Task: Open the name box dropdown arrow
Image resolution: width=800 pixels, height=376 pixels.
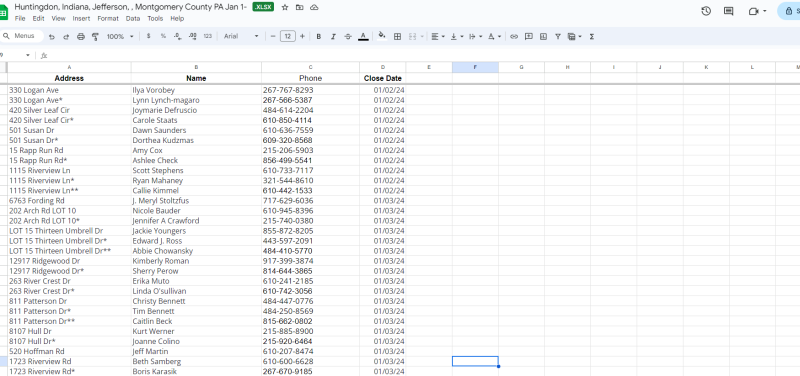Action: click(x=28, y=55)
